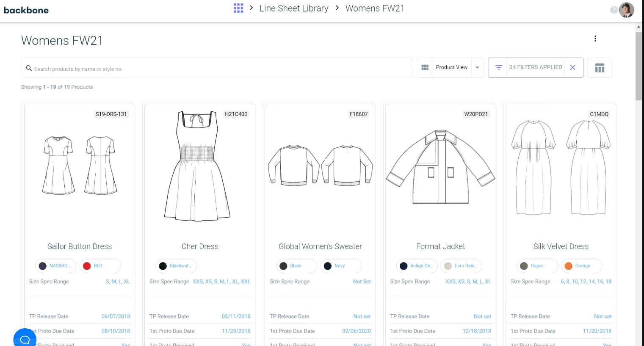Click the W20PD21 style number tag
The image size is (644, 346).
click(476, 114)
